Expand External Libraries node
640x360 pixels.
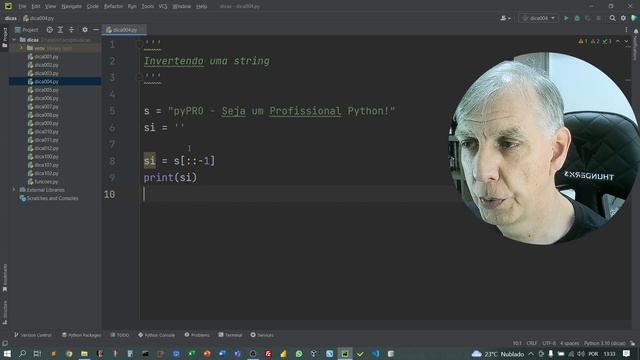[14, 190]
